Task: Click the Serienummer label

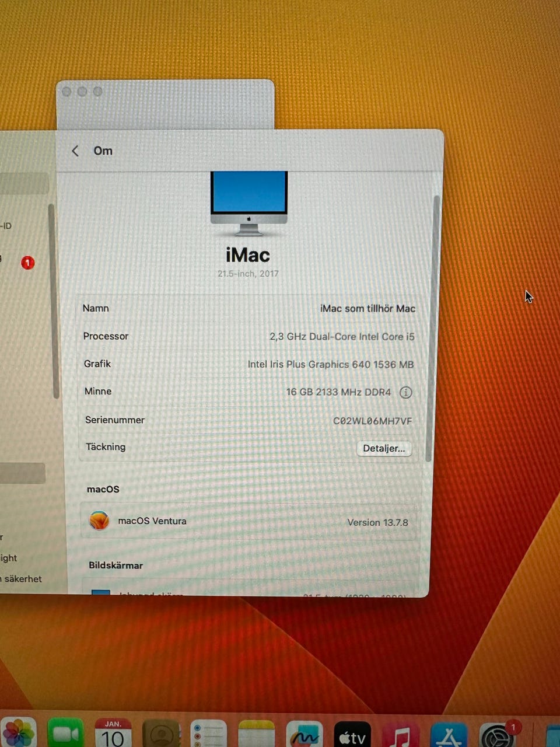Action: tap(115, 420)
